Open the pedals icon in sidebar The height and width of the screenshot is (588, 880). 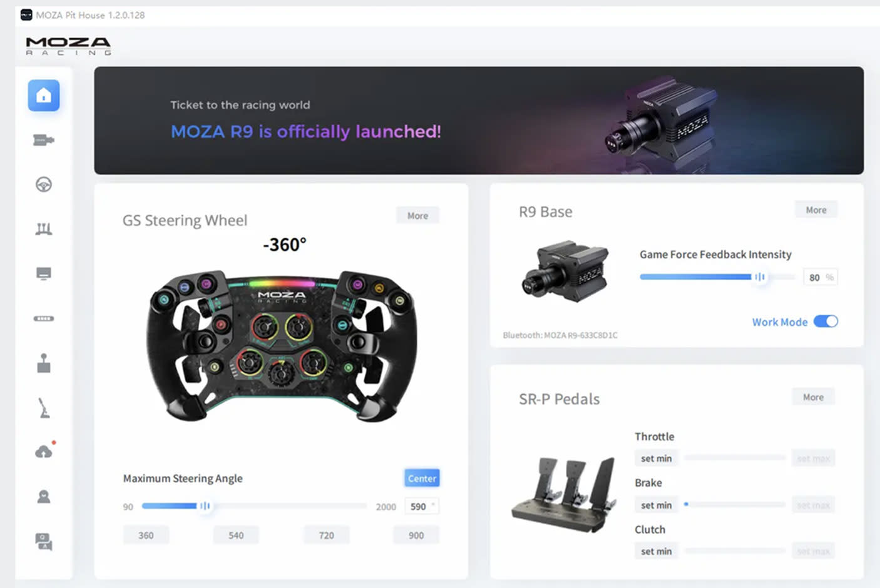tap(44, 229)
